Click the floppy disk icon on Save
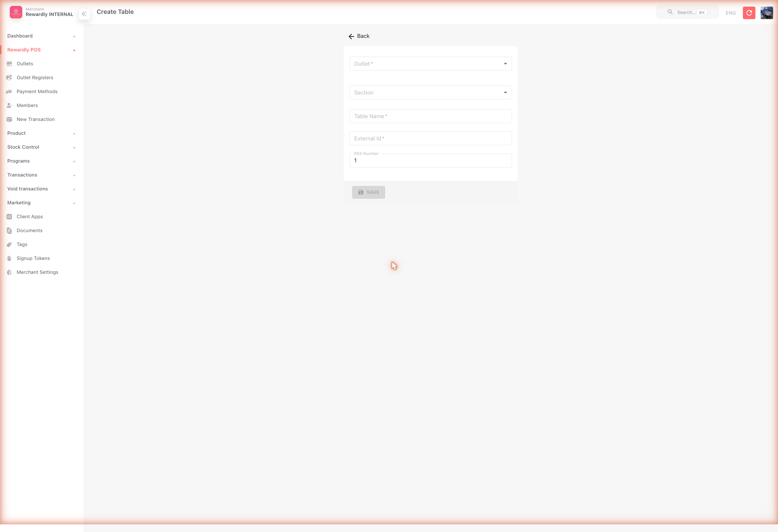This screenshot has width=778, height=532. 361,192
